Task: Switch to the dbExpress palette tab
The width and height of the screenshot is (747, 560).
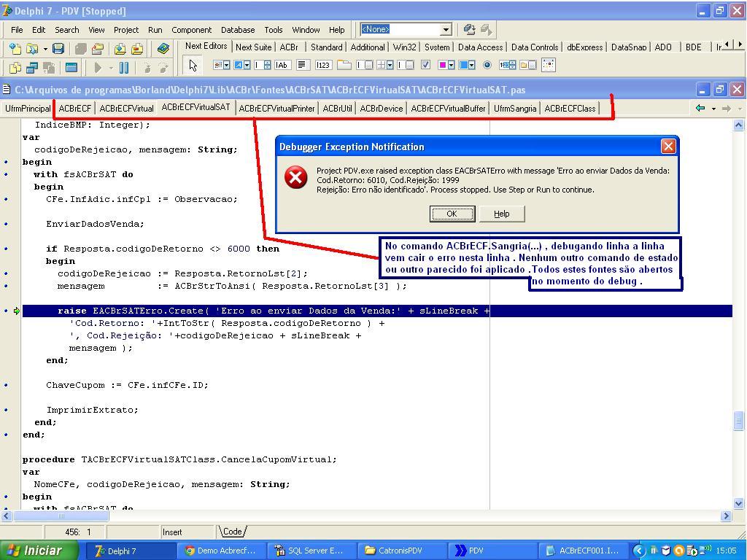Action: (x=584, y=47)
